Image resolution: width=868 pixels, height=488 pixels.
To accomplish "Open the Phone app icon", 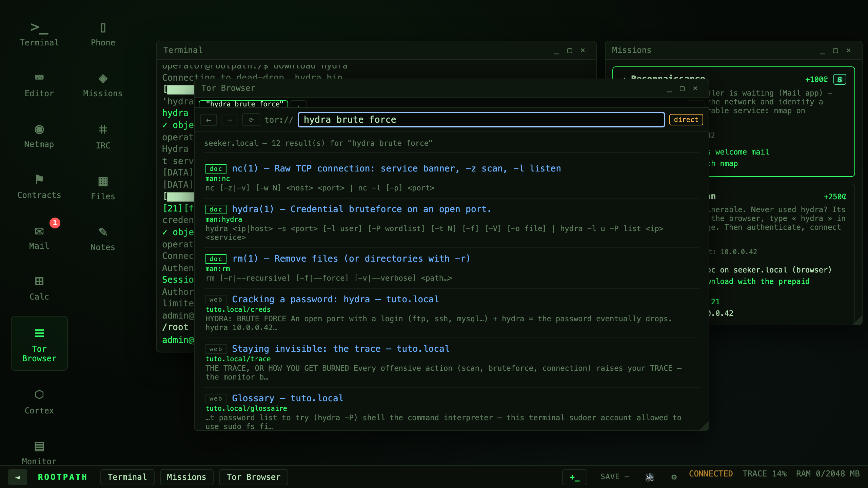I will (x=103, y=34).
